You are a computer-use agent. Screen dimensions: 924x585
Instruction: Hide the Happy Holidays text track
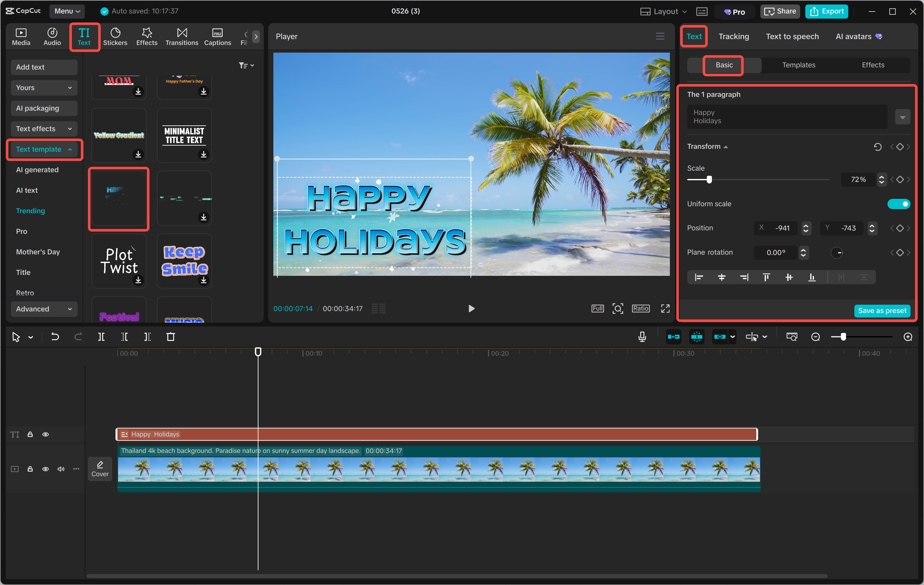click(x=46, y=434)
